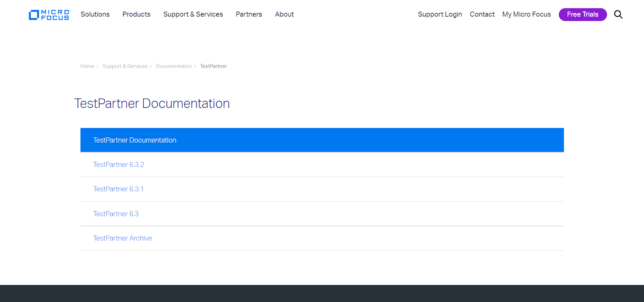Open the Solutions menu
The height and width of the screenshot is (302, 644).
[95, 14]
